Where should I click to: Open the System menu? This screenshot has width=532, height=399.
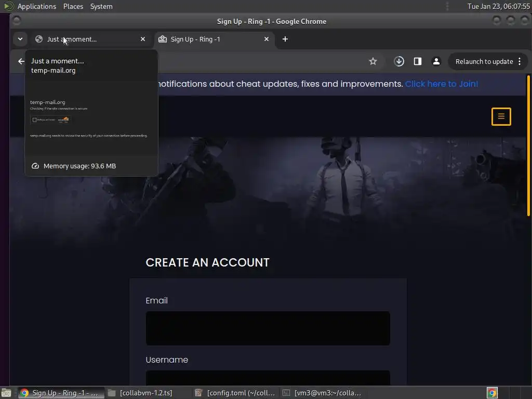pos(101,6)
